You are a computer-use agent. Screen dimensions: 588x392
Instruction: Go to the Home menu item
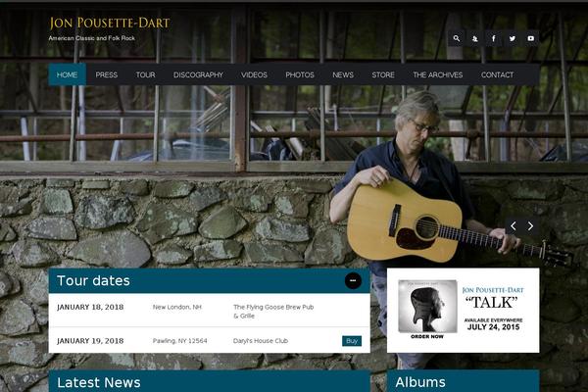[67, 74]
